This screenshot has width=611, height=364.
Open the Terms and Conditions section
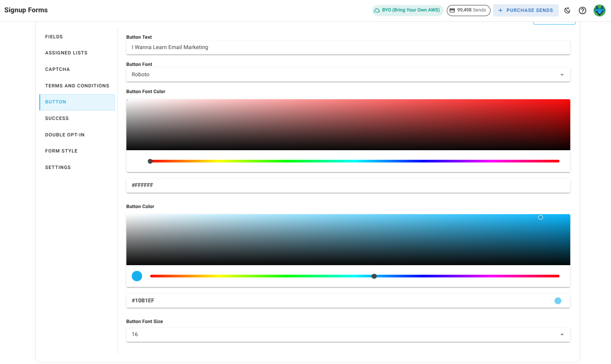[77, 86]
